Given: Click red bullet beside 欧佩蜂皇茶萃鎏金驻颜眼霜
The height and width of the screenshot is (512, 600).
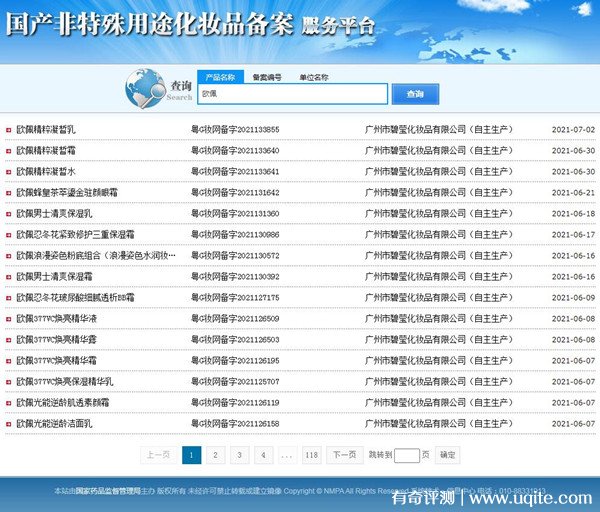Looking at the screenshot, I should point(9,193).
